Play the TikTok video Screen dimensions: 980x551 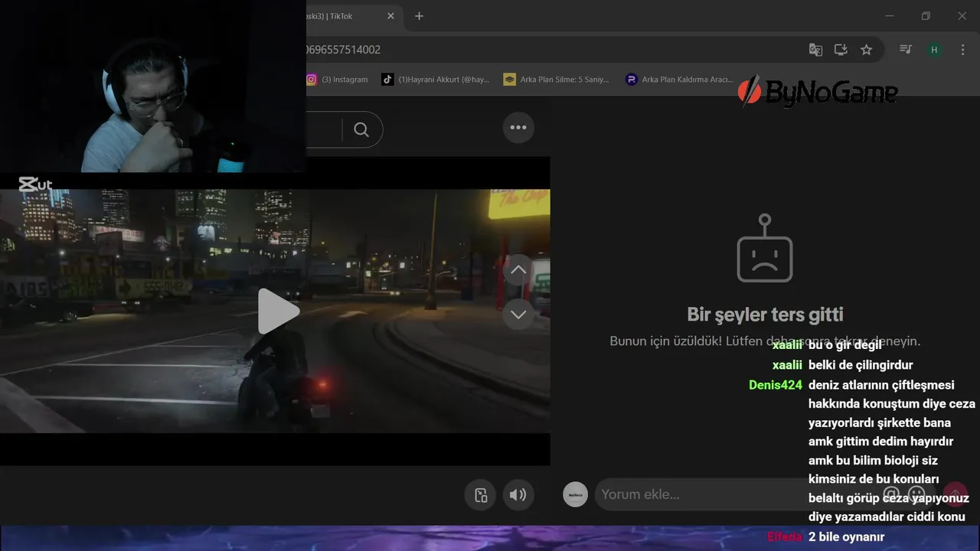point(277,311)
